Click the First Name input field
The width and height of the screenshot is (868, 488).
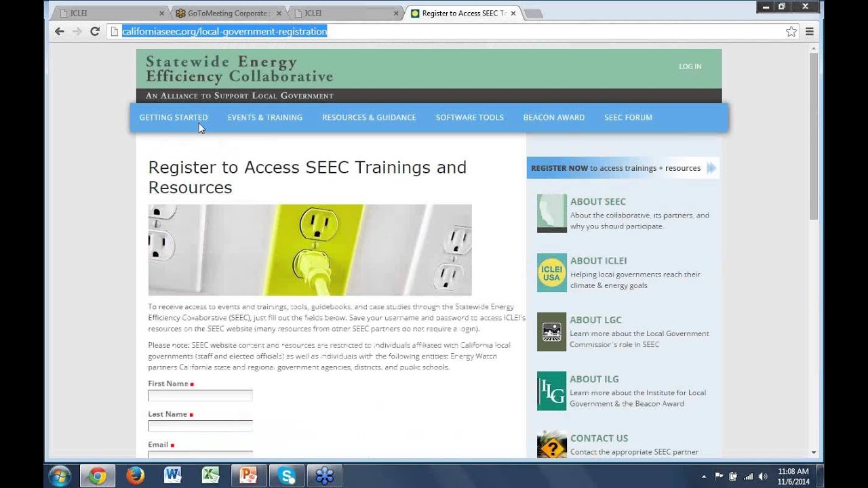coord(200,395)
